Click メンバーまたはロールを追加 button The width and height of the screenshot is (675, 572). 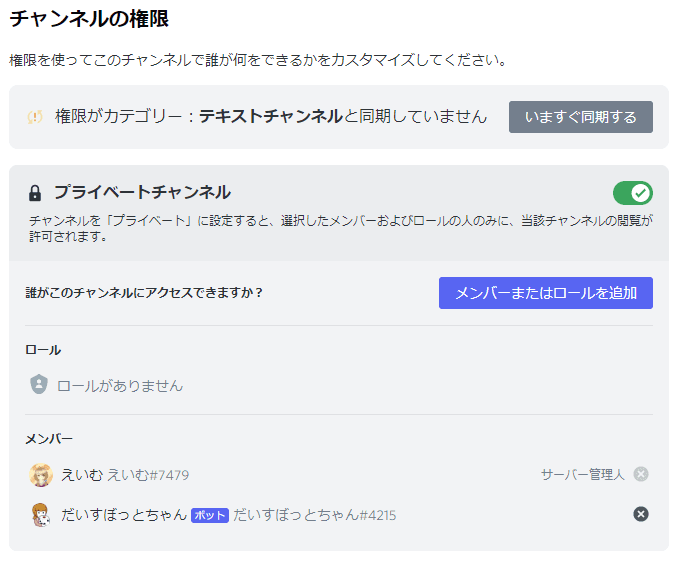(545, 293)
